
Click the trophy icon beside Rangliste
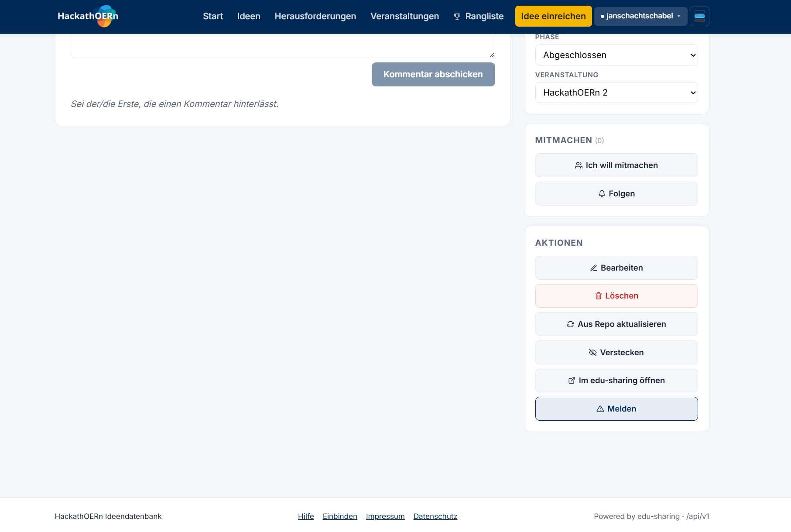point(457,17)
